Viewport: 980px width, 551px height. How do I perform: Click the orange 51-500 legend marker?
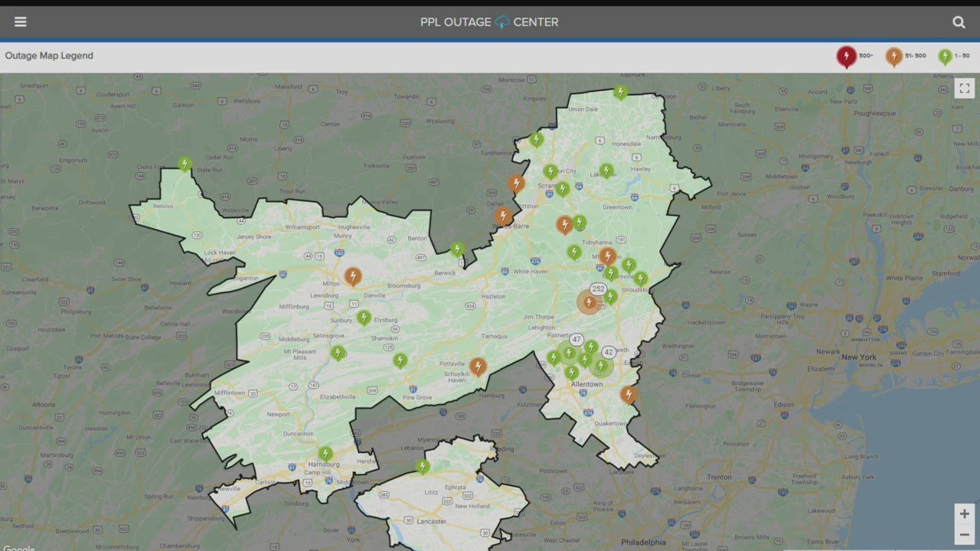[x=893, y=56]
